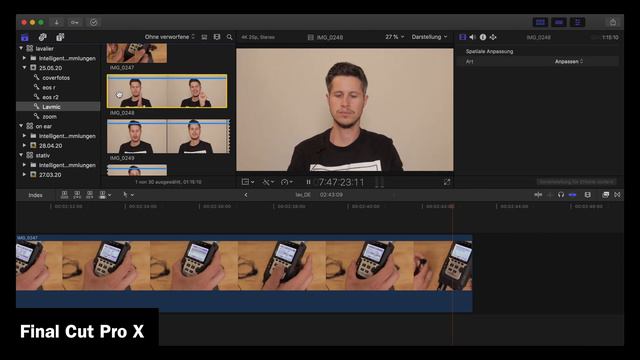Toggle the timeline panel visibility button
Image resolution: width=640 pixels, height=360 pixels.
[x=559, y=22]
